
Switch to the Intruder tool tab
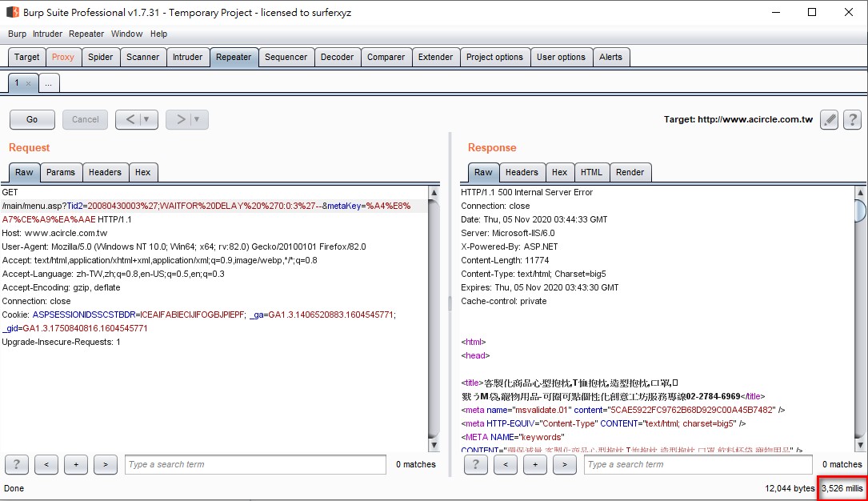(x=188, y=57)
